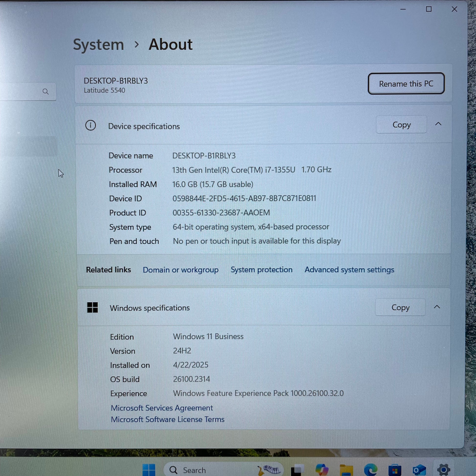The image size is (476, 476).
Task: Click the Installed RAM value 16.0 GB
Action: point(213,184)
